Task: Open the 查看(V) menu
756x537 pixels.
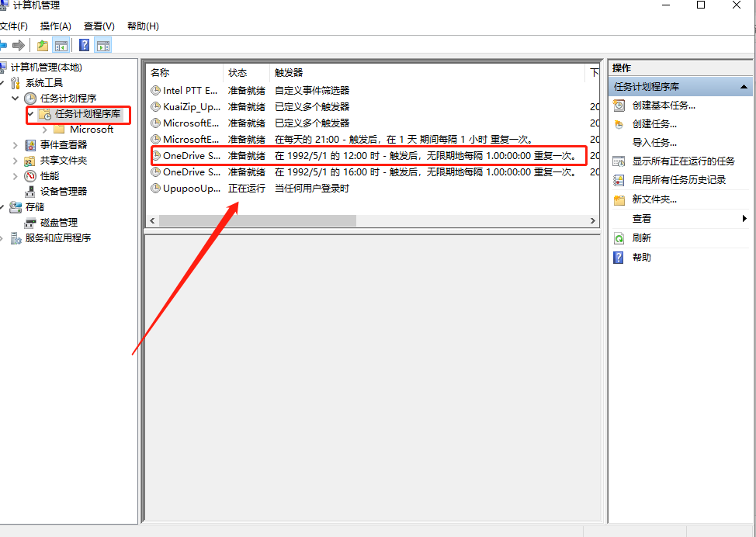Action: click(99, 26)
